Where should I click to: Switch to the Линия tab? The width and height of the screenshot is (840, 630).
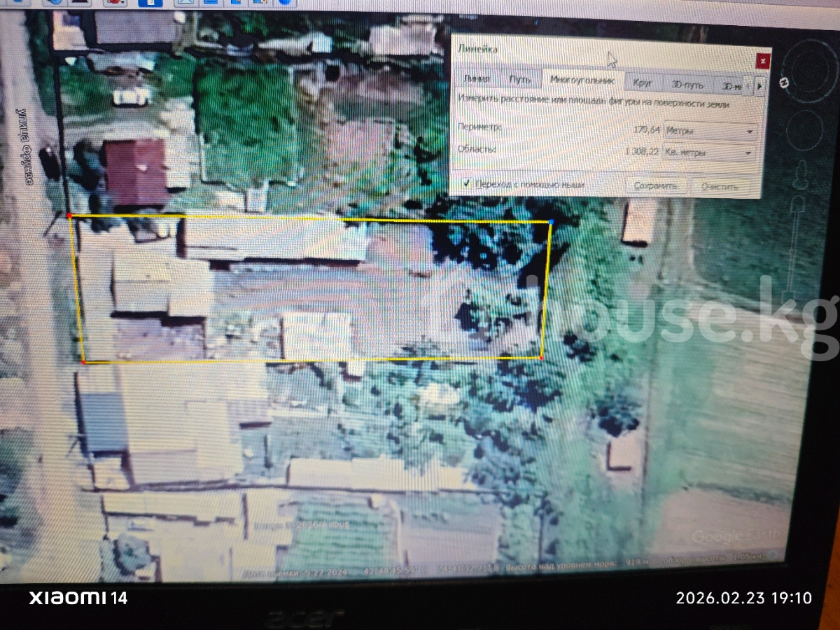[x=476, y=79]
